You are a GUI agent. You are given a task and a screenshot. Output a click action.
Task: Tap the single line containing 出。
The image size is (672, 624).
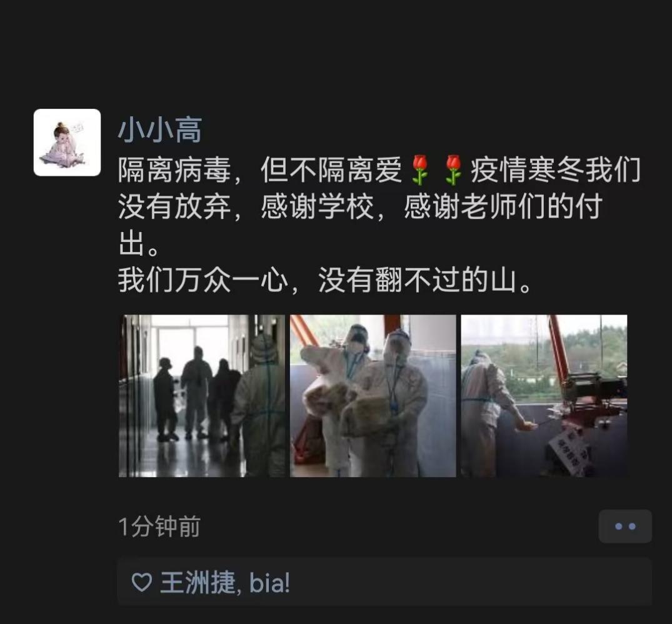click(139, 244)
